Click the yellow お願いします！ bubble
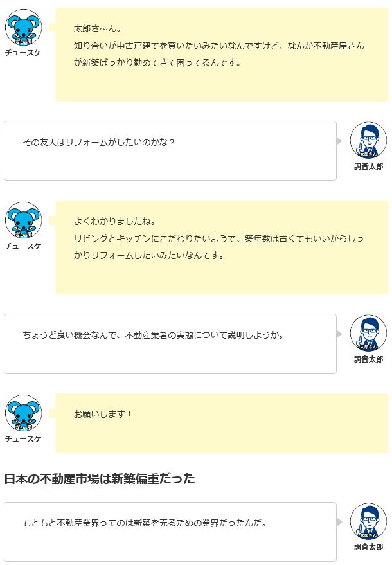The height and width of the screenshot is (565, 392). click(x=222, y=423)
